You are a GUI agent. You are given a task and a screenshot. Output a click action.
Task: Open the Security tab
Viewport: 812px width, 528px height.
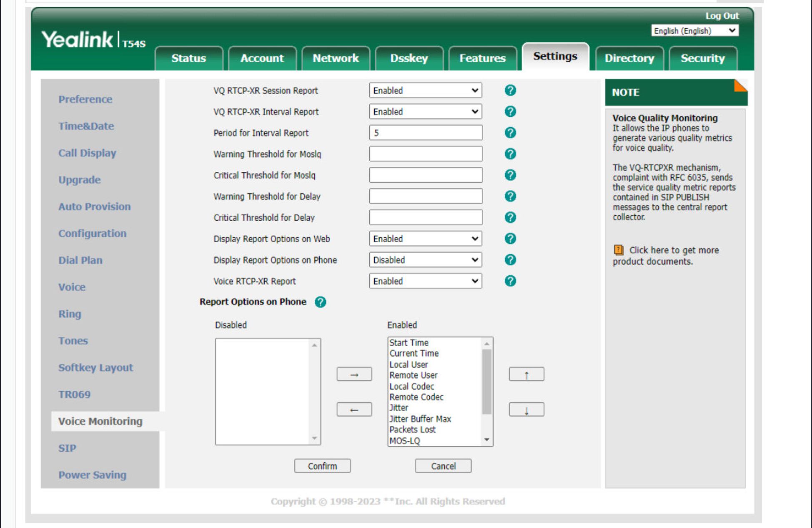tap(702, 58)
